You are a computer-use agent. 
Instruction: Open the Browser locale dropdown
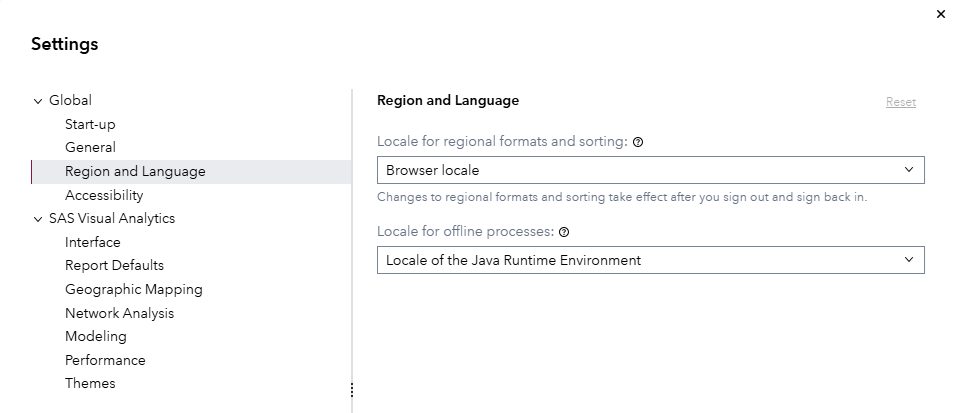pos(650,170)
